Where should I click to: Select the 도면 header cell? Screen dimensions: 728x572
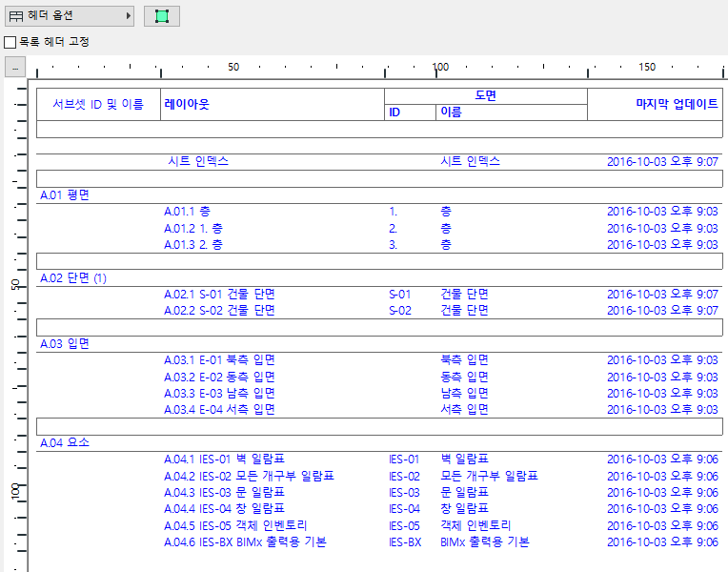point(486,95)
